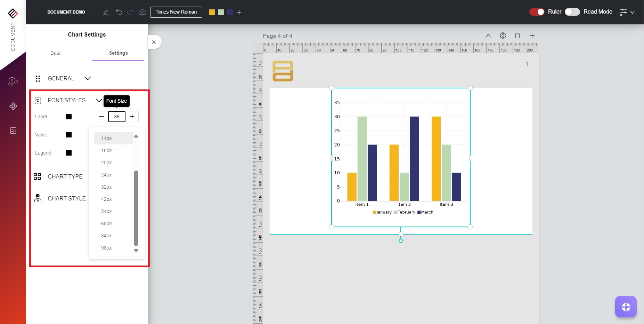Click the pencil rename icon
Viewport: 644px width, 324px height.
click(x=106, y=12)
